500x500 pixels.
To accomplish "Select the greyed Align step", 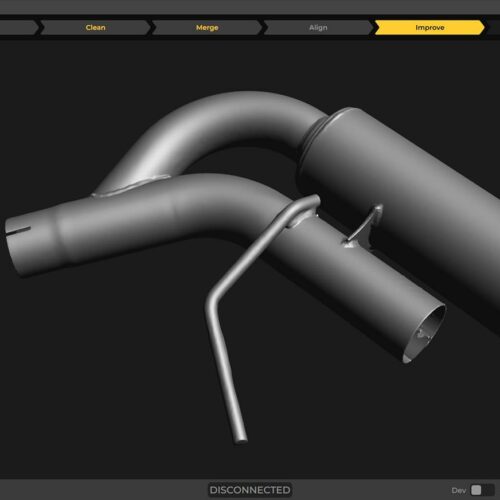I will [318, 28].
